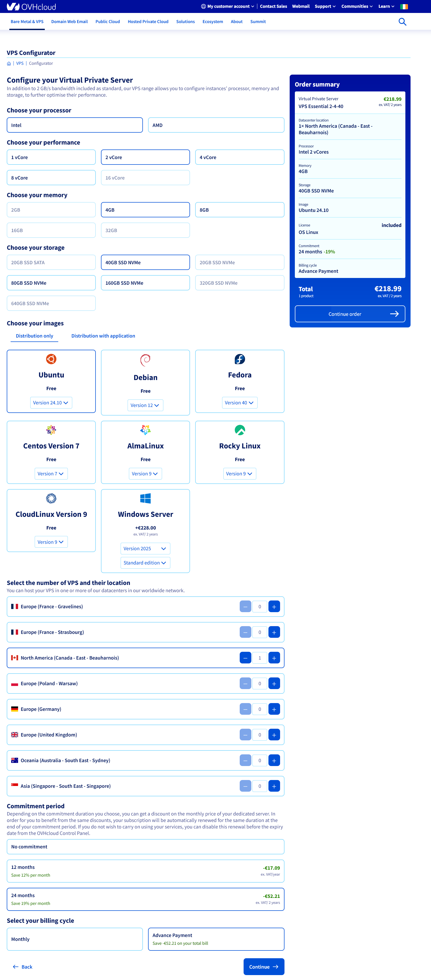Click the home breadcrumb icon
The image size is (431, 980).
[x=9, y=63]
